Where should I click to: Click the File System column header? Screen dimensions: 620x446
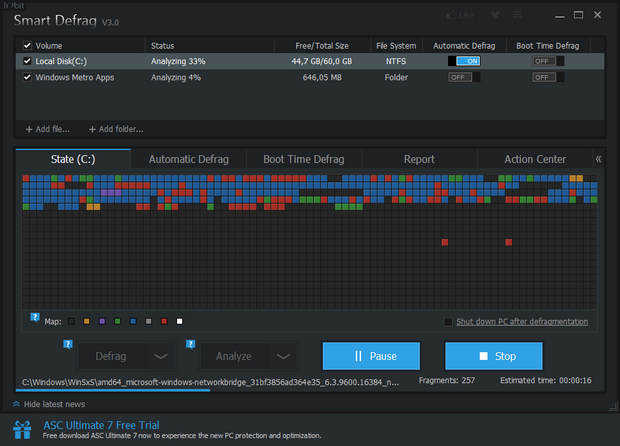396,46
